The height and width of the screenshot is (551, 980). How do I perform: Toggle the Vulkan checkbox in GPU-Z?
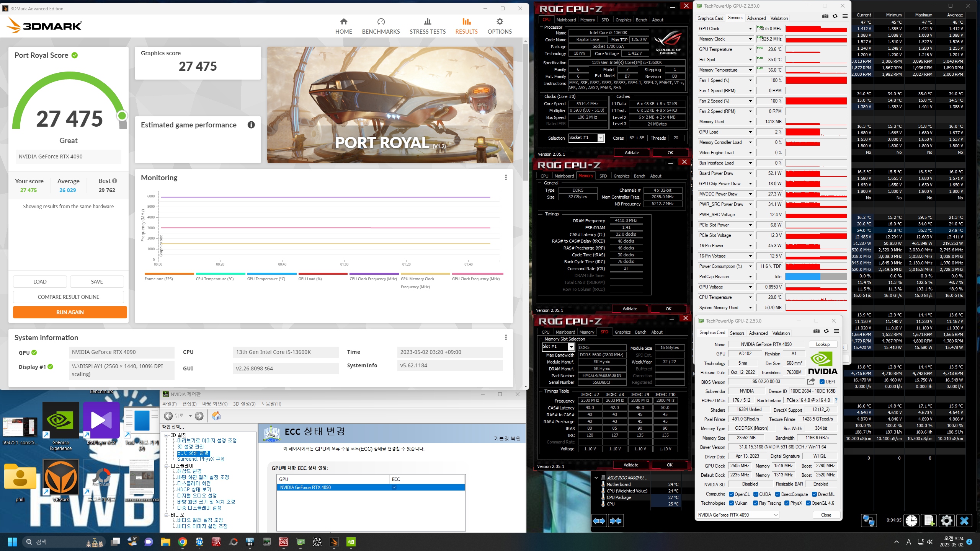click(731, 503)
